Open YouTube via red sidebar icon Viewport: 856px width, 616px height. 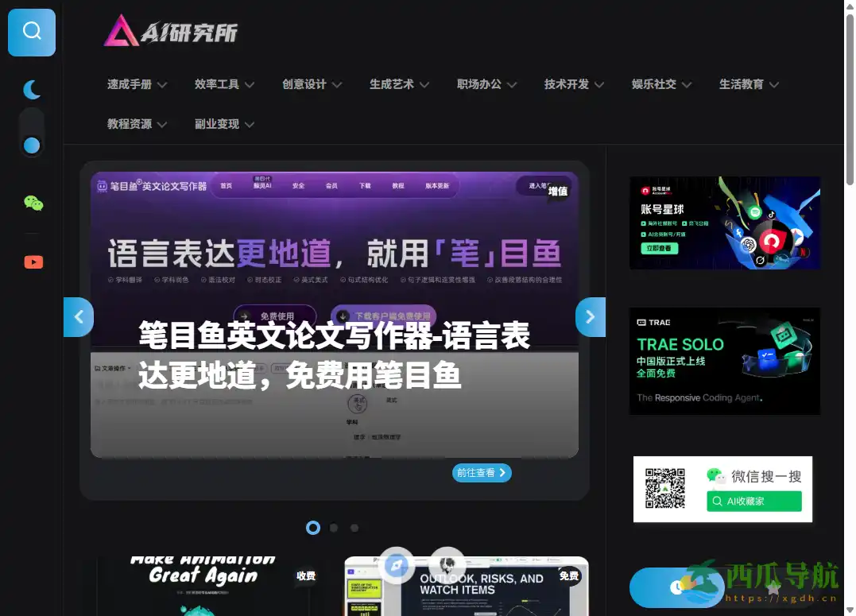(33, 262)
